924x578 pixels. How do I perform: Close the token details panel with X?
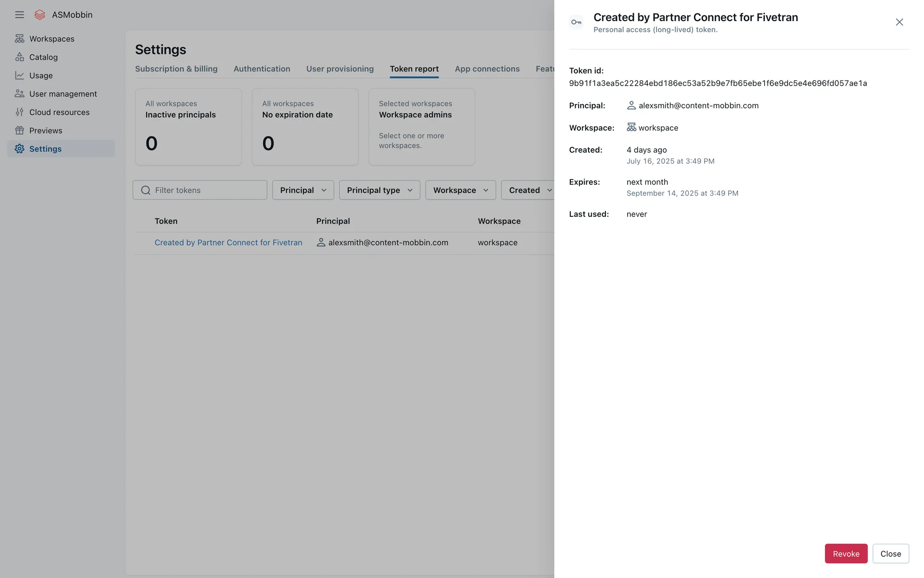tap(899, 22)
